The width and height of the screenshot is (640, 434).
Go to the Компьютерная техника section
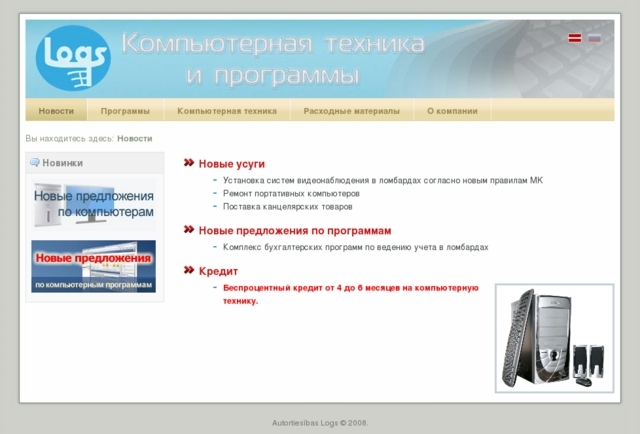226,111
